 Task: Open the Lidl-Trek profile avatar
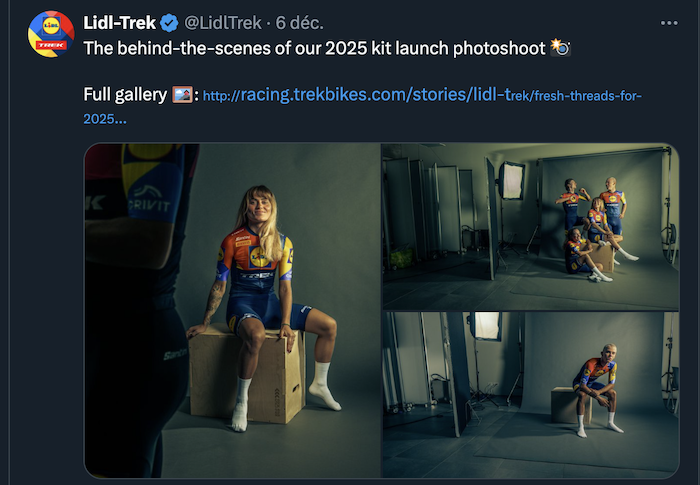pos(50,35)
